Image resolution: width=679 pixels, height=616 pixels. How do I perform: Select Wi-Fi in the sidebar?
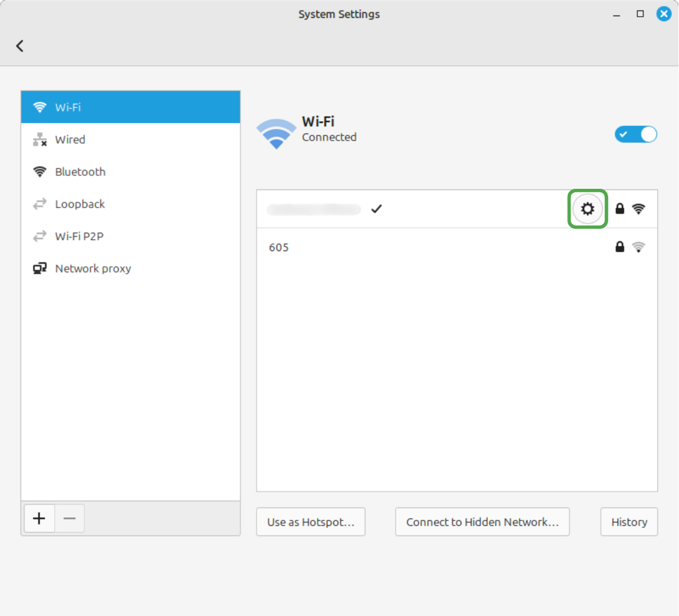point(131,107)
